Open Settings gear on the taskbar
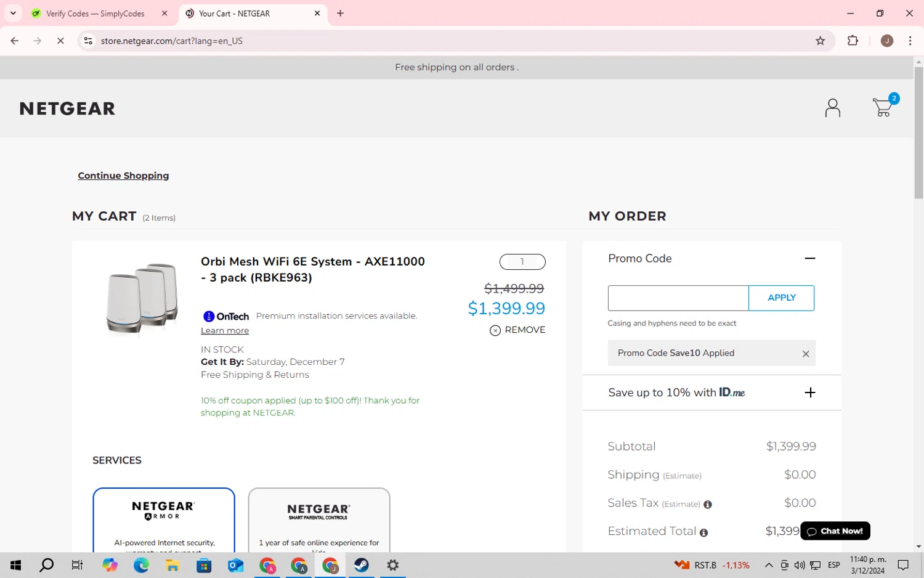The width and height of the screenshot is (924, 578). (392, 565)
